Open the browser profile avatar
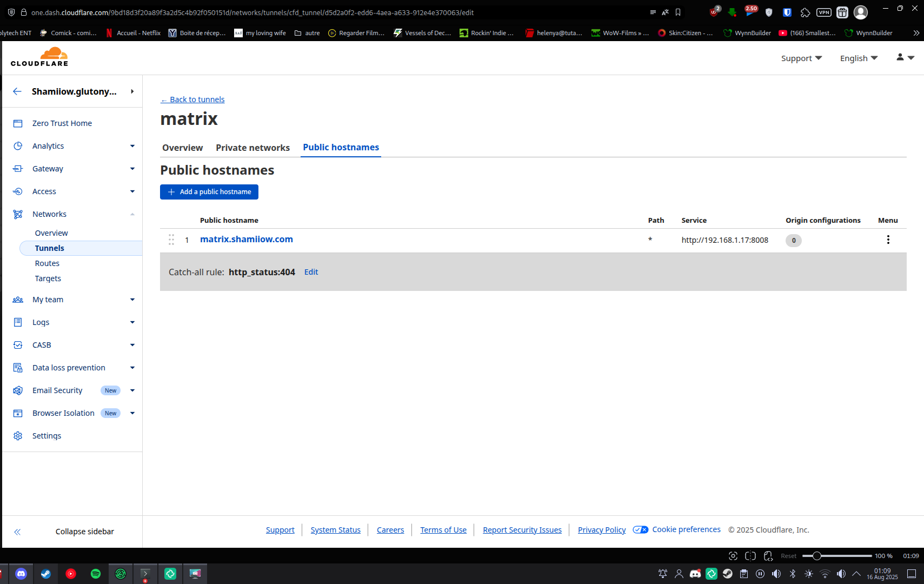Screen dimensions: 924x584 (861, 12)
